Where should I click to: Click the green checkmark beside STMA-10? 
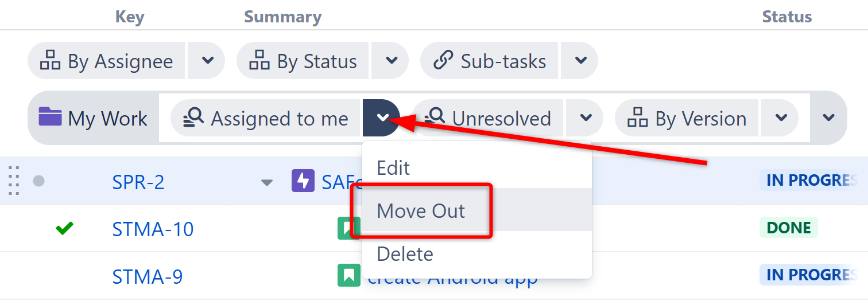click(64, 229)
